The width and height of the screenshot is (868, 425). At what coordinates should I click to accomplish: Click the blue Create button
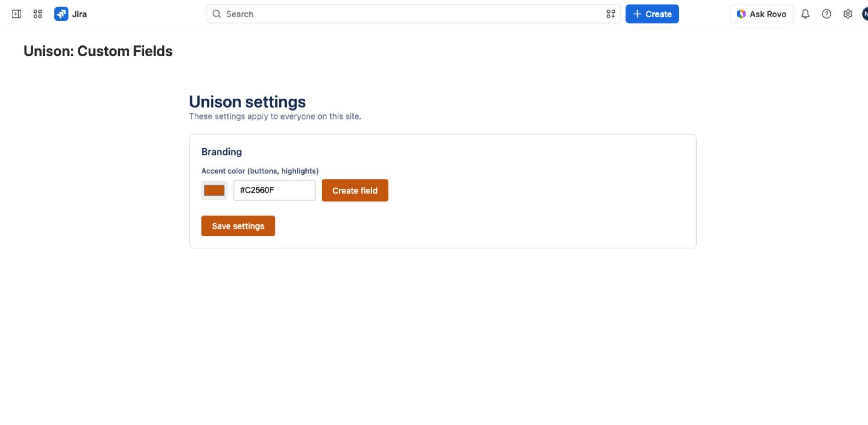652,14
